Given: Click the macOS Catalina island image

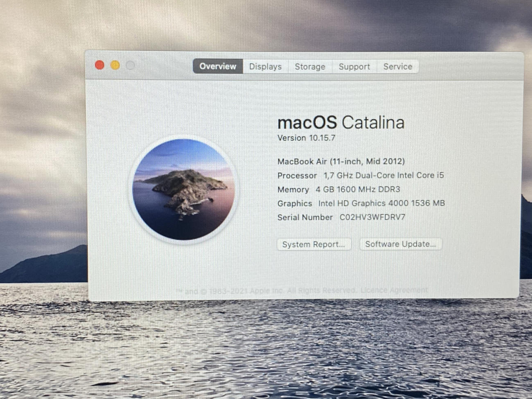Looking at the screenshot, I should [184, 189].
